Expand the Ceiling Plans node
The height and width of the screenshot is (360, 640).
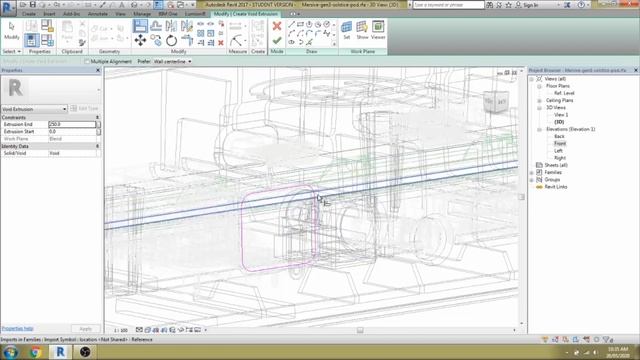[x=539, y=100]
